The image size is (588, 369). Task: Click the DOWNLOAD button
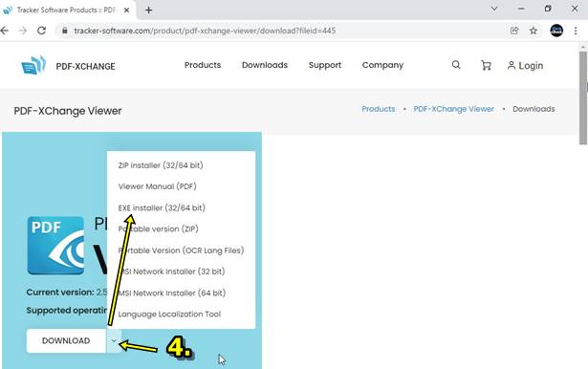[66, 340]
